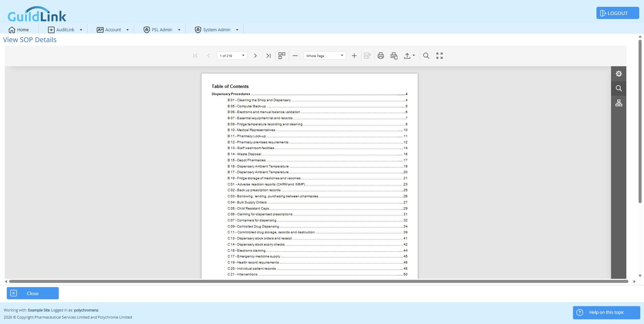Click 'Dispensary Procedures' heading in contents
The width and height of the screenshot is (644, 324).
(231, 94)
